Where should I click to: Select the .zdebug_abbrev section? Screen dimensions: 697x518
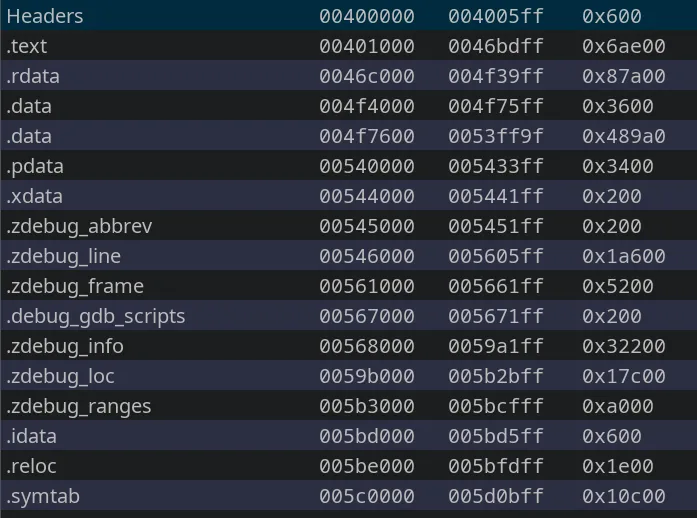(x=348, y=225)
